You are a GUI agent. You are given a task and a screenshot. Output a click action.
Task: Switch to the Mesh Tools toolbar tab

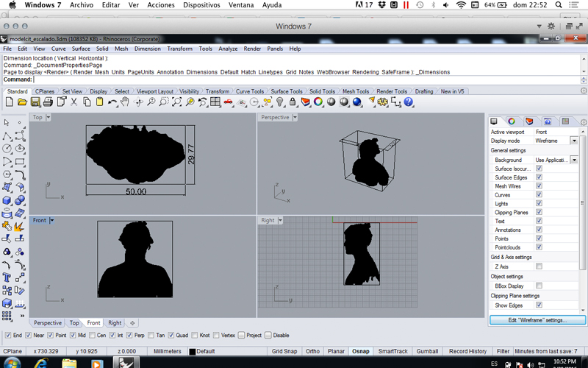click(x=356, y=91)
